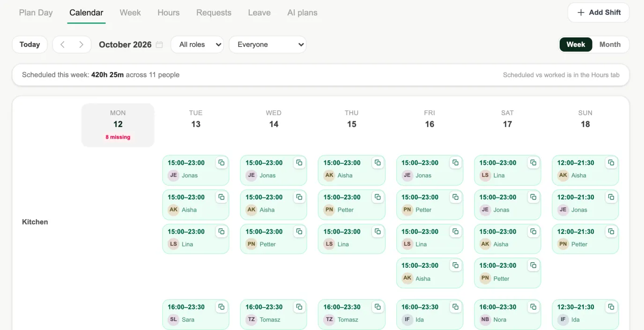Image resolution: width=644 pixels, height=330 pixels.
Task: Copy Aisha's Friday 15:00–23:00 shift
Action: [455, 265]
